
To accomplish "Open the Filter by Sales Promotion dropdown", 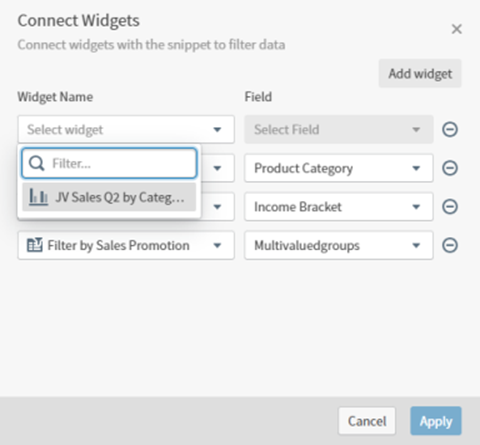I will click(x=126, y=245).
